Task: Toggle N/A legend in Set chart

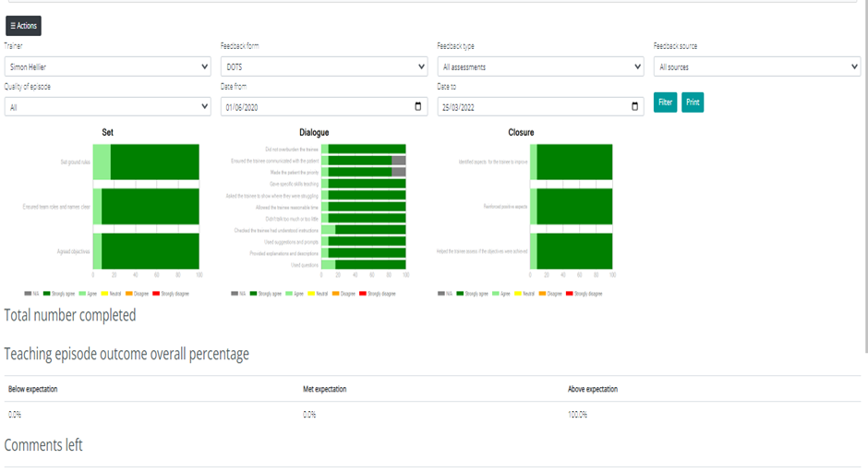Action: click(x=32, y=294)
